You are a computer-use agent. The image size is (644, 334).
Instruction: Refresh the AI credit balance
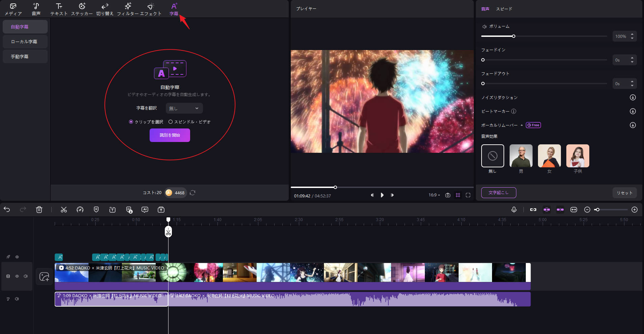point(192,193)
